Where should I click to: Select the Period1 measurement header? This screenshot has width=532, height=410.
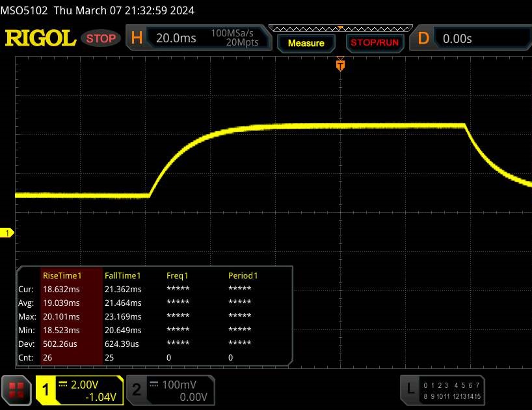pos(243,275)
